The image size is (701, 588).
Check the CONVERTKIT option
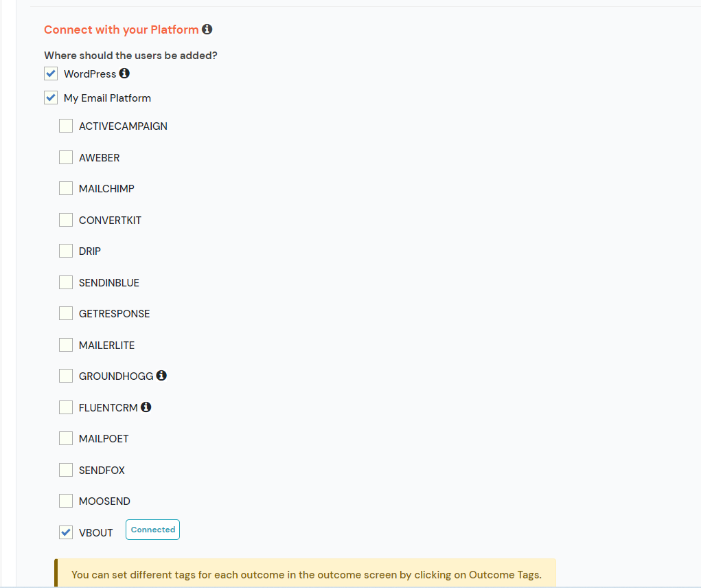(66, 220)
